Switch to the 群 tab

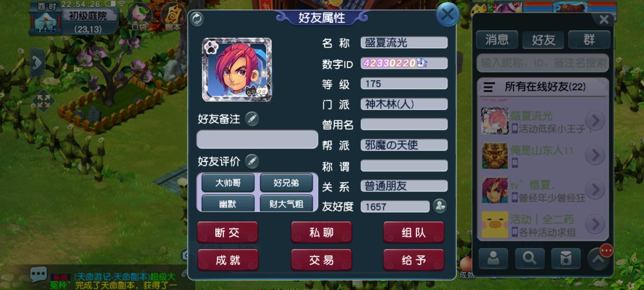pos(589,40)
